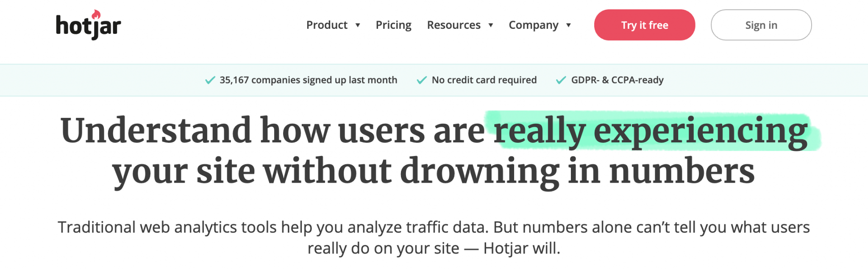Go to the Pricing page
The height and width of the screenshot is (270, 868).
coord(393,25)
